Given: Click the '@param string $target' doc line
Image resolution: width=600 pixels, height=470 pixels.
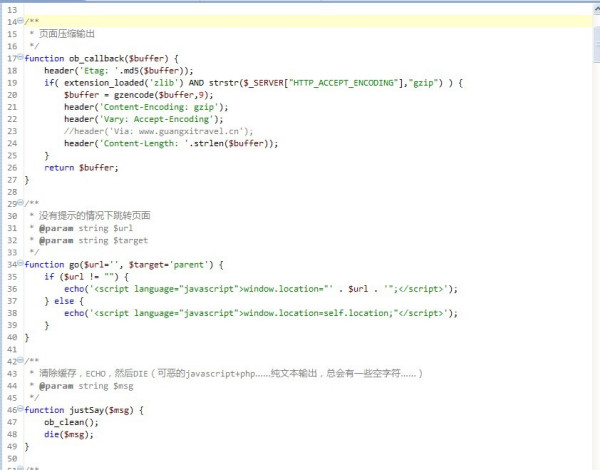Looking at the screenshot, I should 93,240.
